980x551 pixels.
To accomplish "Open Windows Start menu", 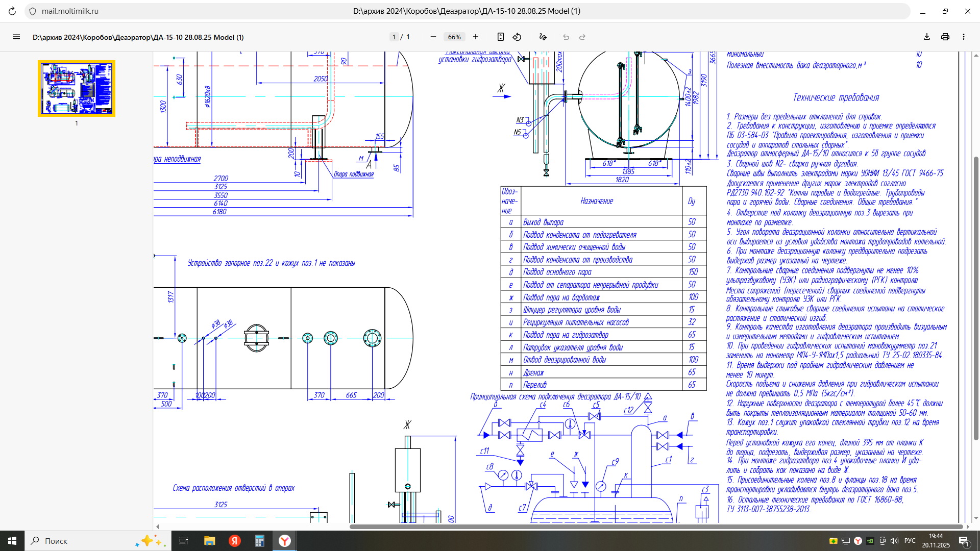I will click(x=12, y=541).
